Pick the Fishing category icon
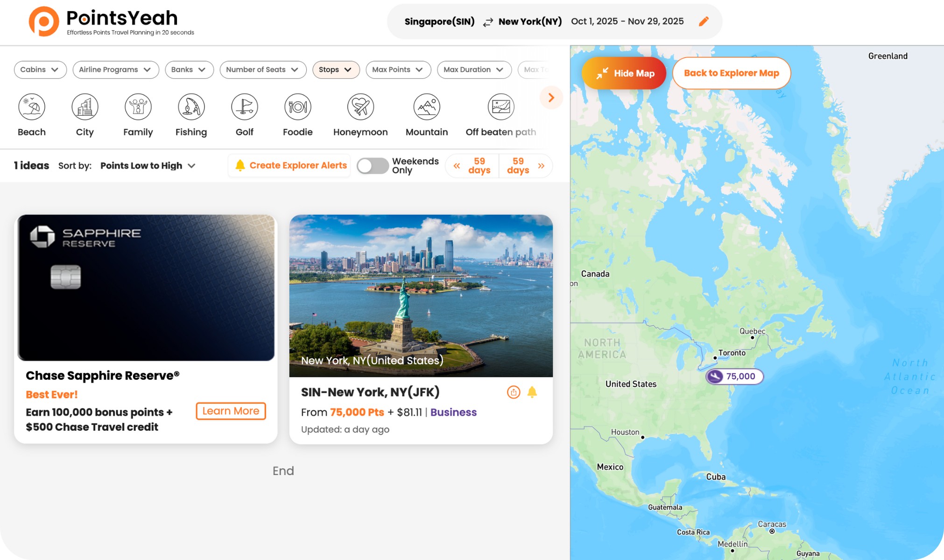 191,107
